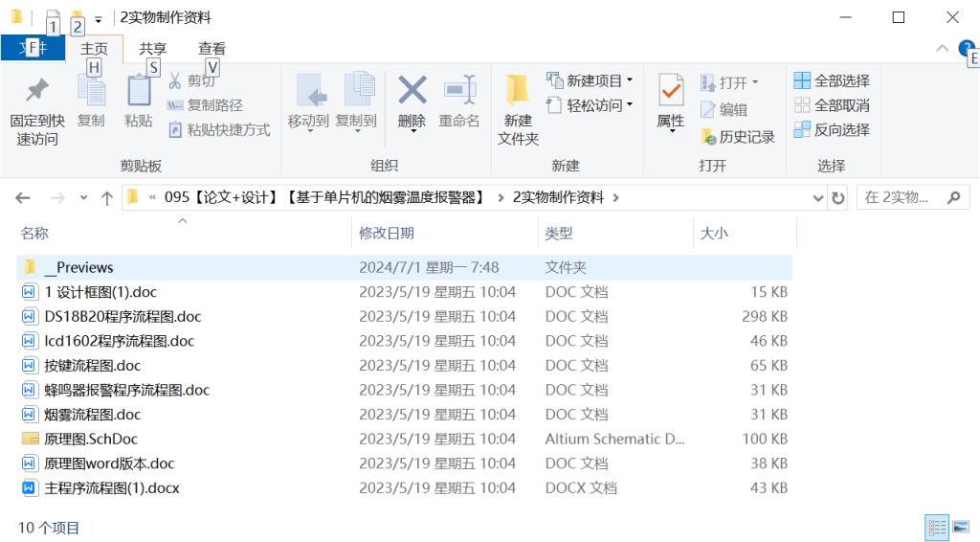Select 烟雾流程图.doc file
This screenshot has width=980, height=542.
405,415
